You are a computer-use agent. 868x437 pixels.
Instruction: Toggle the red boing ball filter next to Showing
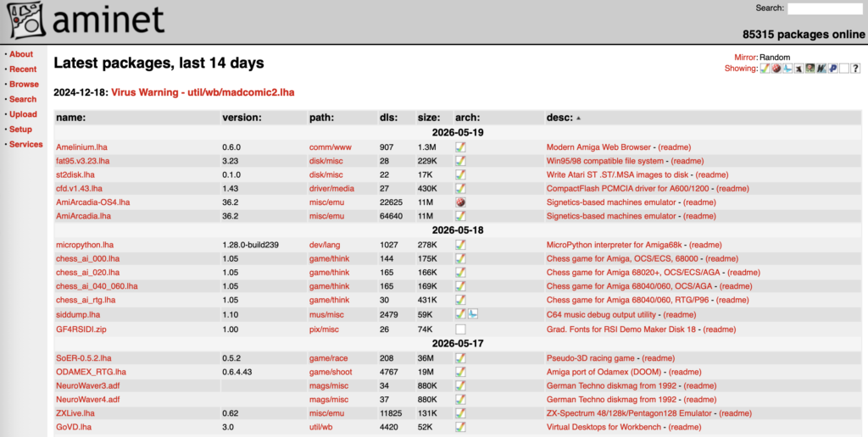coord(776,69)
